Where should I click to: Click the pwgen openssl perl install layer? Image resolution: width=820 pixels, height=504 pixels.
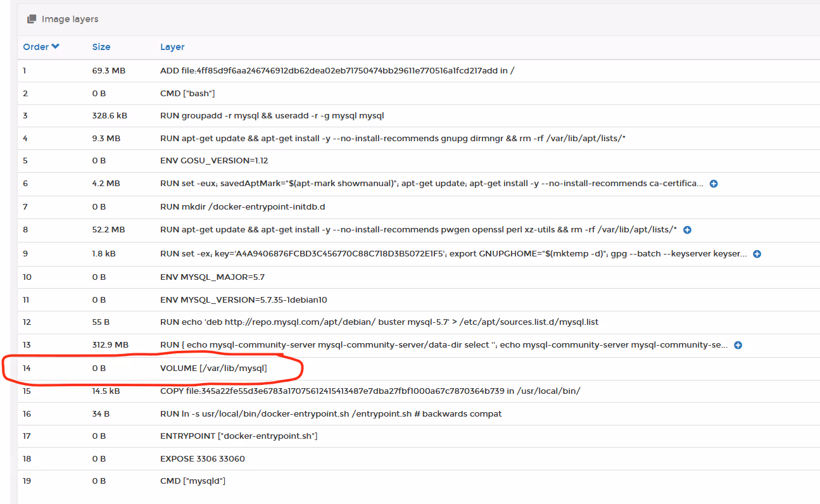point(419,229)
